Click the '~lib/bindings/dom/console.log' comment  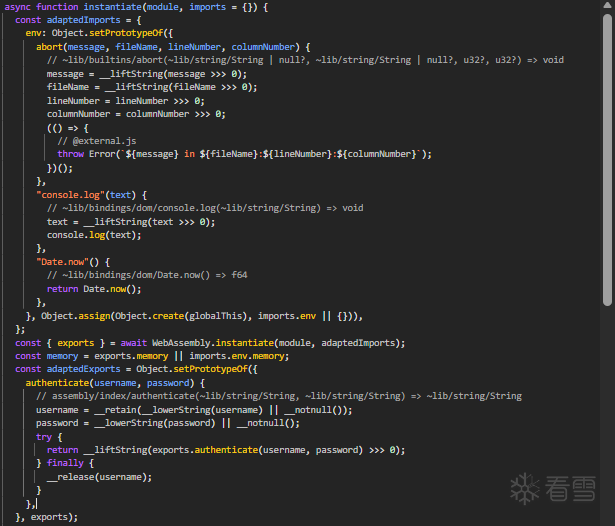coord(205,208)
